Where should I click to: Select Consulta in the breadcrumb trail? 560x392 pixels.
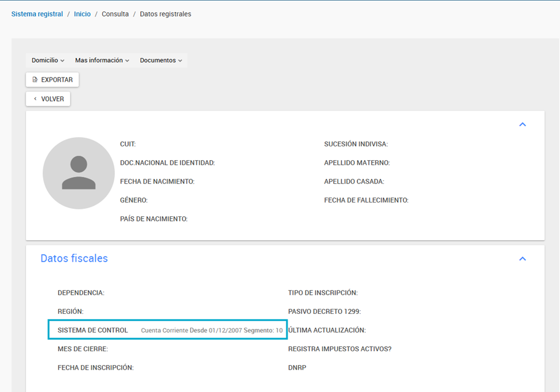point(115,14)
